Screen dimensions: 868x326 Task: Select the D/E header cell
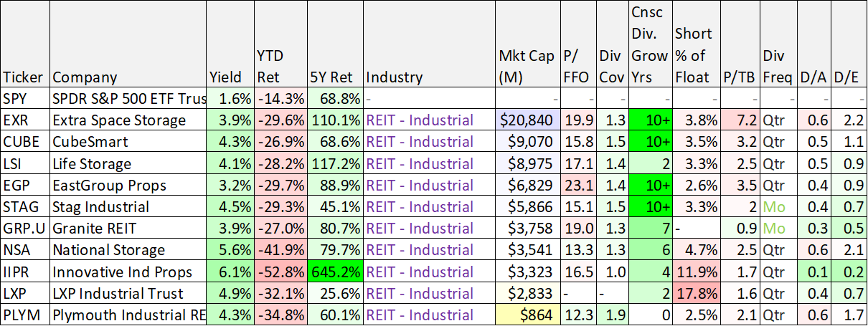(x=849, y=44)
